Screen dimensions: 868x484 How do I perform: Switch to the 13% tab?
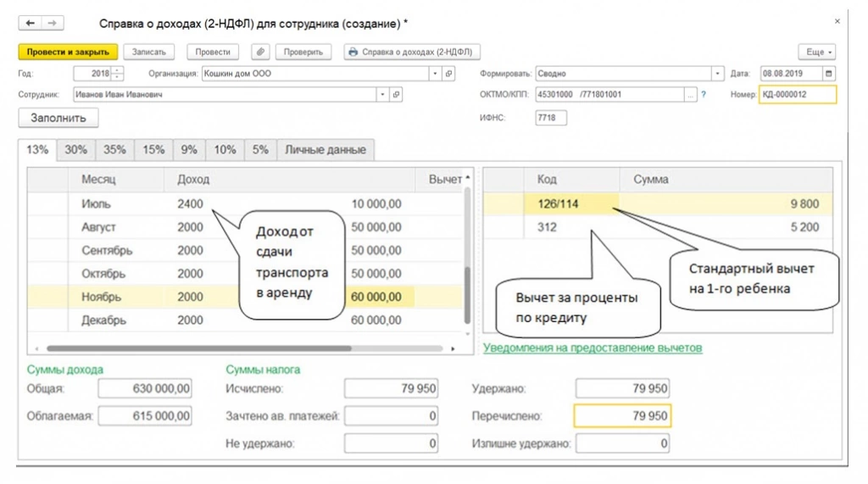(x=37, y=149)
